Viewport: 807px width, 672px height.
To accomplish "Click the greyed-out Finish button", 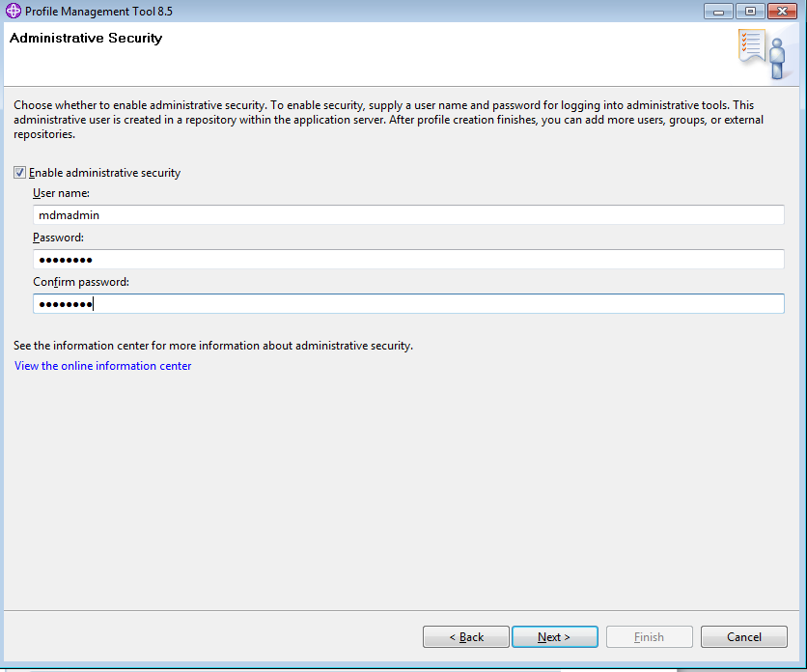I will click(x=649, y=637).
